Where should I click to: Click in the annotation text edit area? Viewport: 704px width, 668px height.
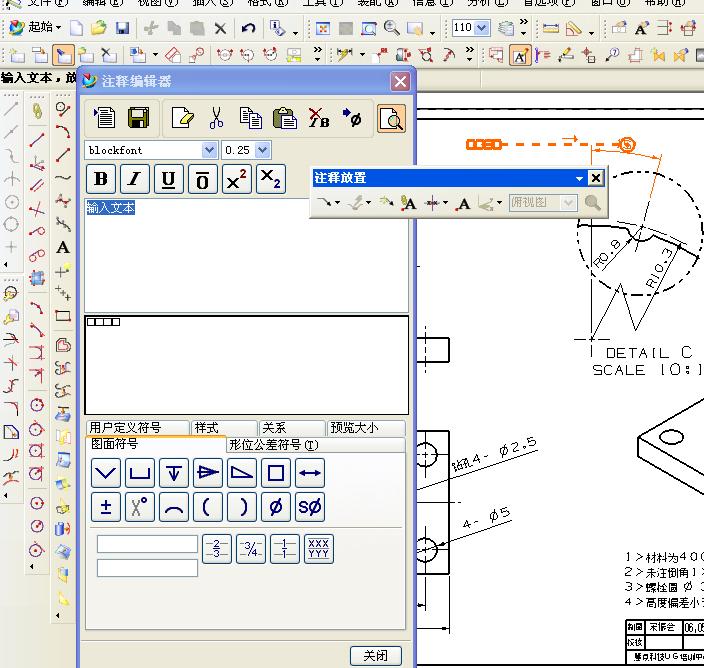pyautogui.click(x=246, y=255)
